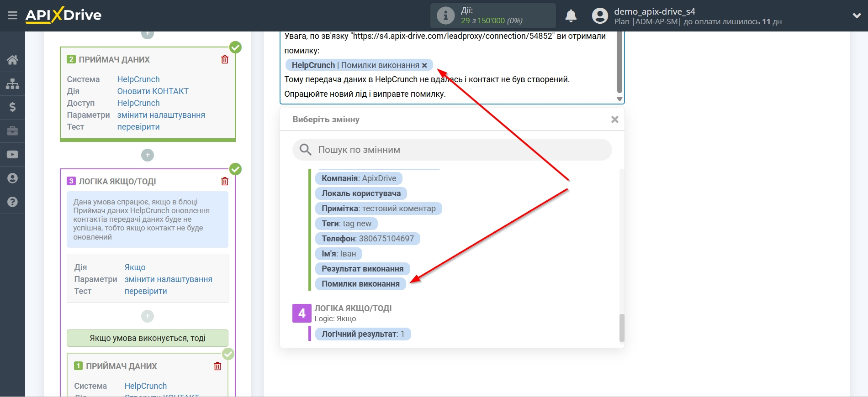Screen dimensions: 868x397
Task: Select variable Логічний результат: 1
Action: (x=363, y=334)
